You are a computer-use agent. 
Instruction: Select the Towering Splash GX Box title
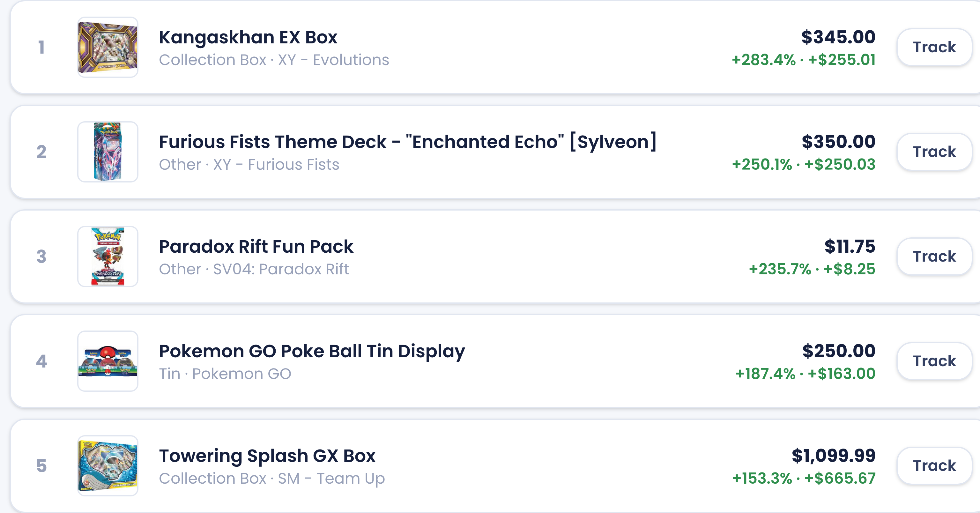coord(267,456)
